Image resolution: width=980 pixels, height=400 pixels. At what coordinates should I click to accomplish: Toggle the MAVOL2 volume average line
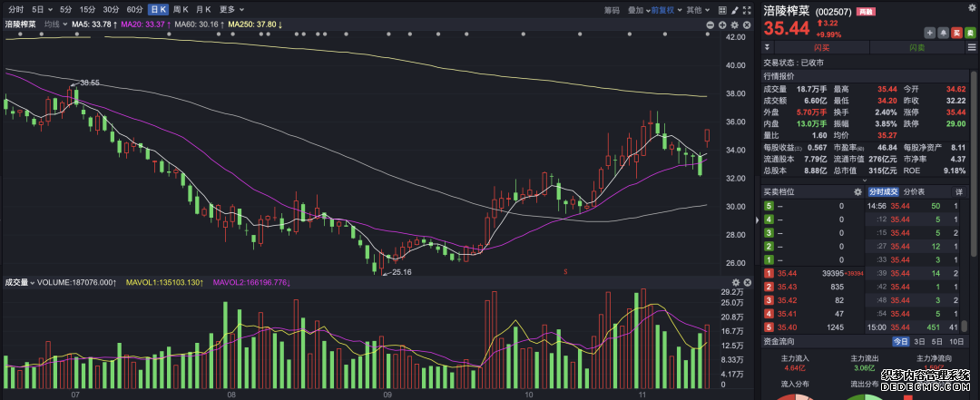point(252,282)
